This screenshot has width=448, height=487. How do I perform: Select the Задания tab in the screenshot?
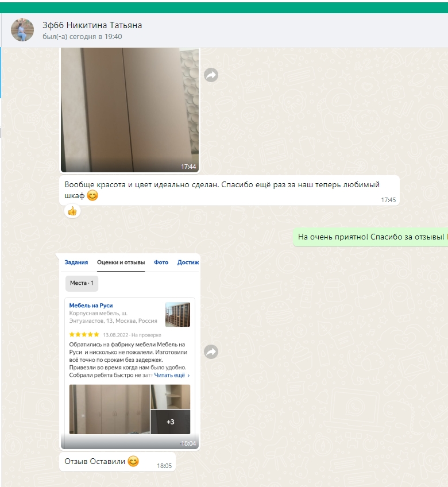76,262
